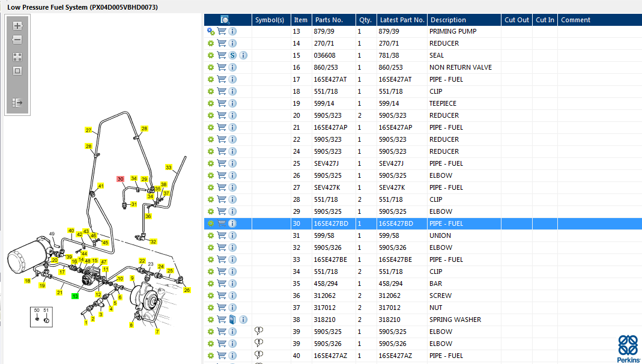The image size is (642, 364).
Task: Add BAR 458/294 to cart
Action: [222, 284]
